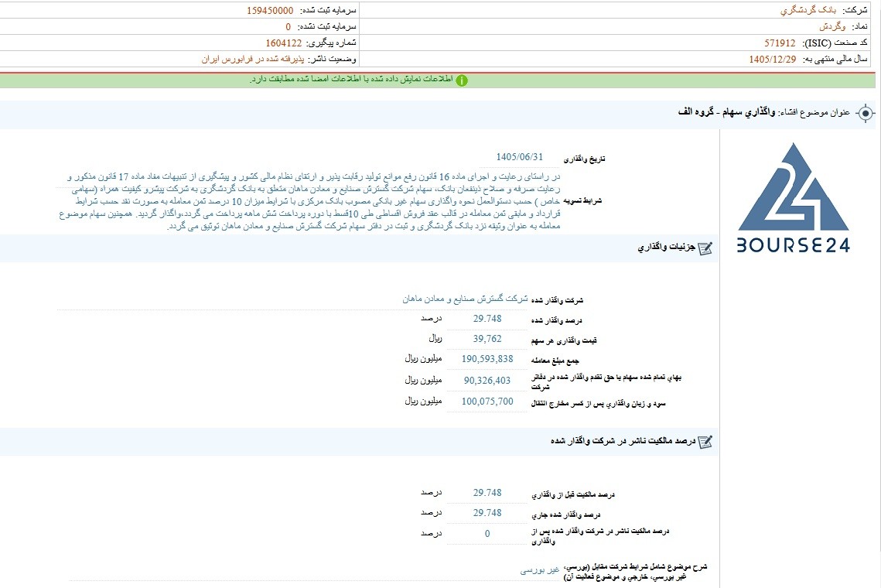
Task: Select symbol value وگردش
Action: 832,26
